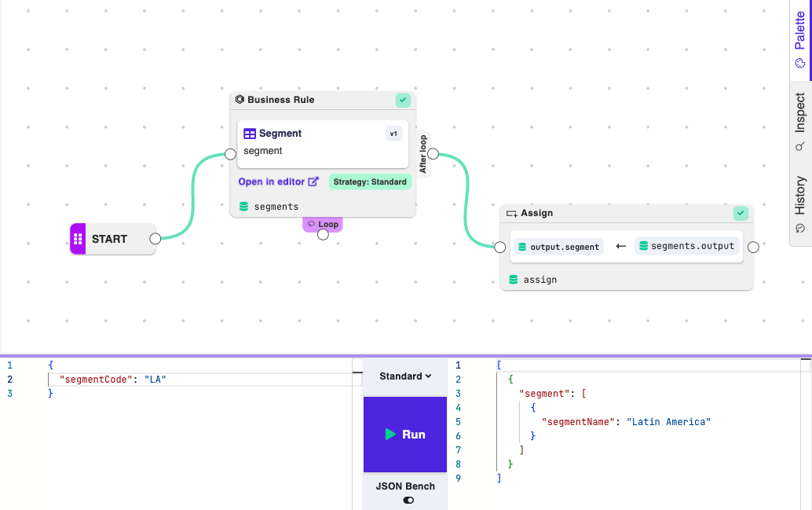Click the Assign node header icon

511,213
